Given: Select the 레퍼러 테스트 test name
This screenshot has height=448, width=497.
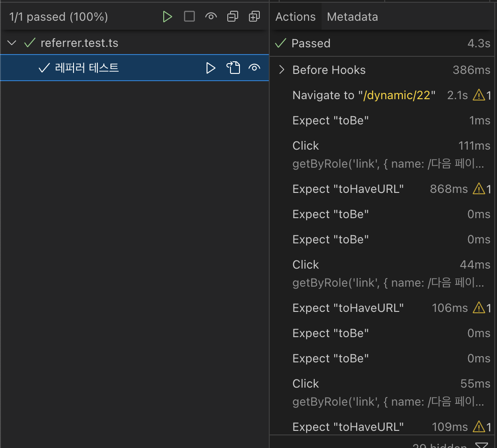Looking at the screenshot, I should (x=87, y=68).
